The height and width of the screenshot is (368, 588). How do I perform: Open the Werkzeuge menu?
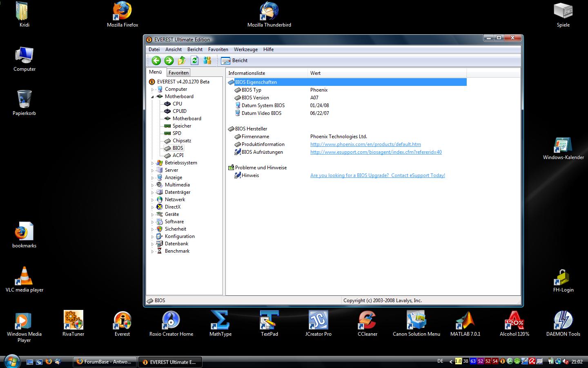coord(246,49)
